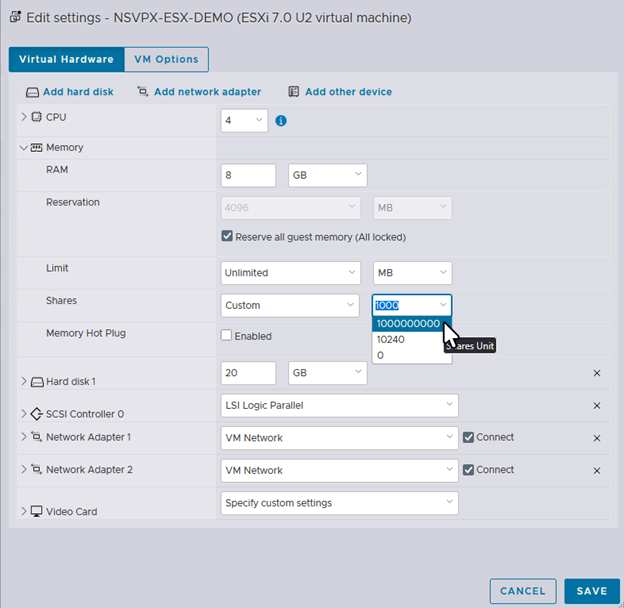
Task: Click the CANCEL button
Action: 522,591
